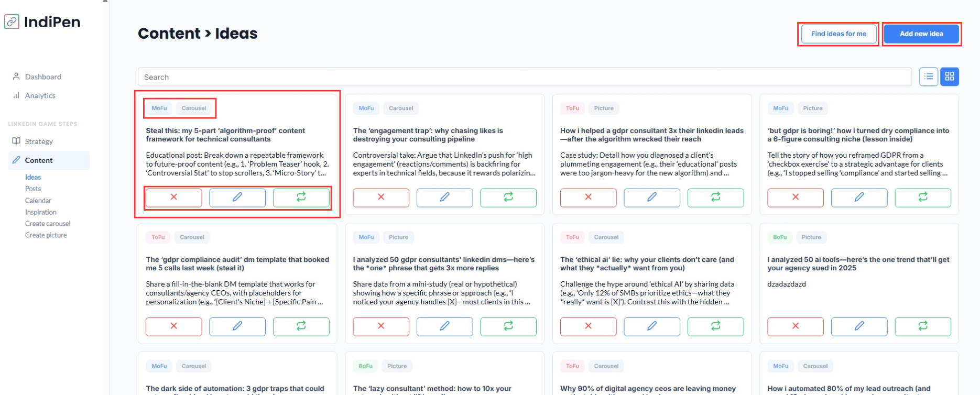Open the Calendar subsection
This screenshot has width=980, height=395.
(38, 201)
